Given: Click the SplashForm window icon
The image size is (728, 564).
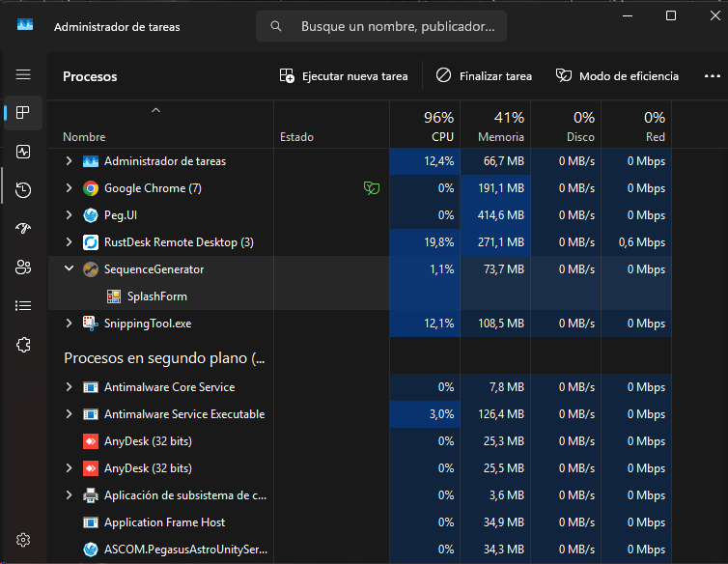Looking at the screenshot, I should (114, 296).
